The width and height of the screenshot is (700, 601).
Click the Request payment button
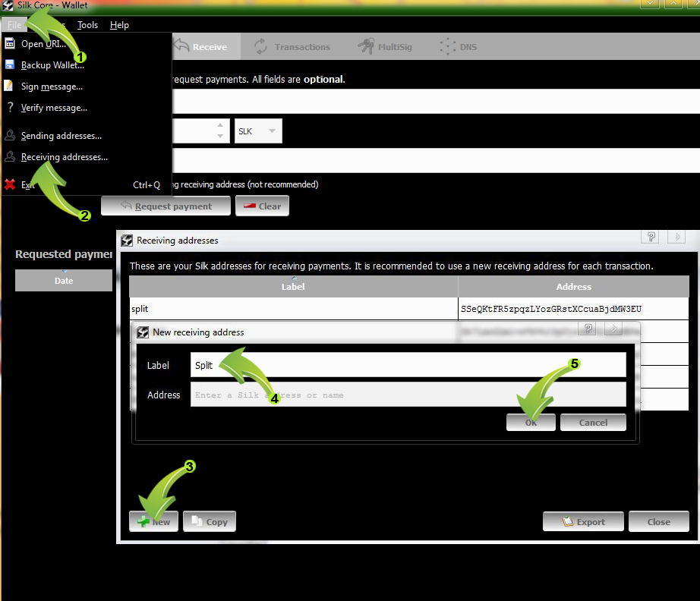166,206
